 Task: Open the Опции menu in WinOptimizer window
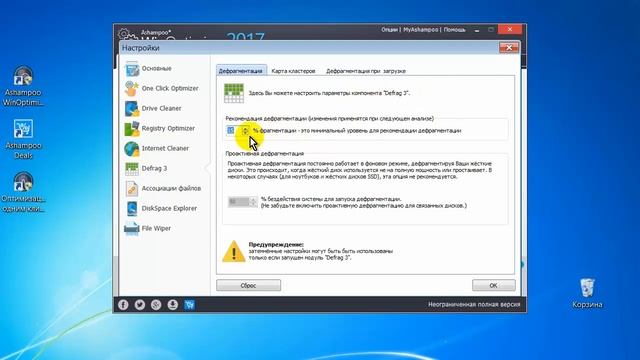[x=389, y=30]
